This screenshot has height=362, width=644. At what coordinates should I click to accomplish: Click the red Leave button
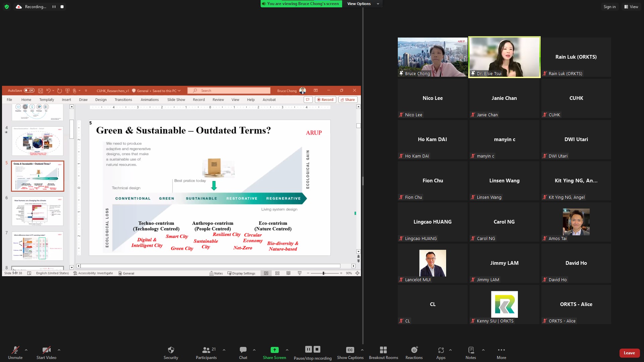629,353
